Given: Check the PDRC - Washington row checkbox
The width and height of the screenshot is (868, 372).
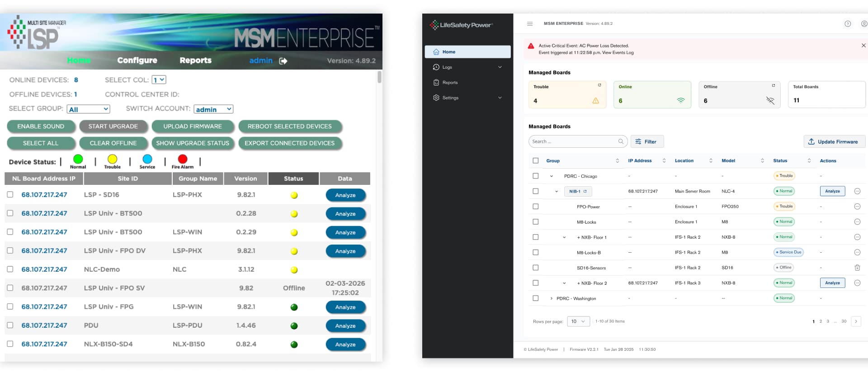Looking at the screenshot, I should (536, 298).
